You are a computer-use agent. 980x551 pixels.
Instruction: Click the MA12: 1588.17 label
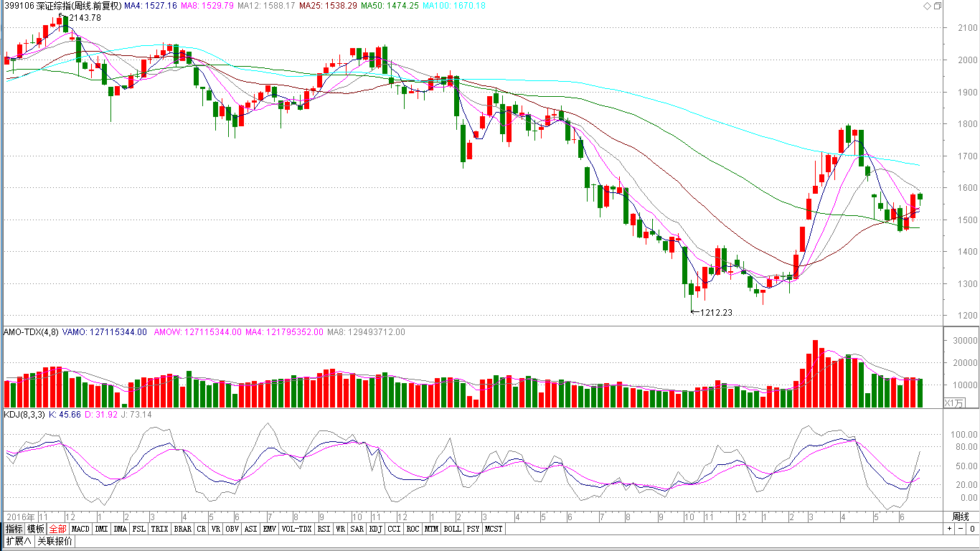266,6
